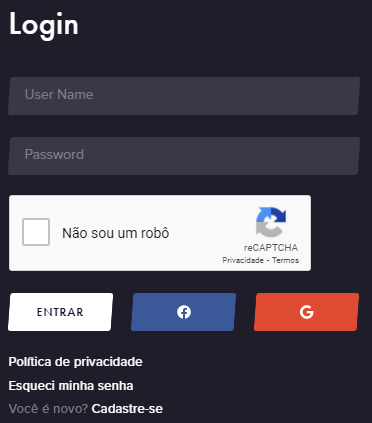Click the Google G logo icon
372x423 pixels.
click(306, 312)
